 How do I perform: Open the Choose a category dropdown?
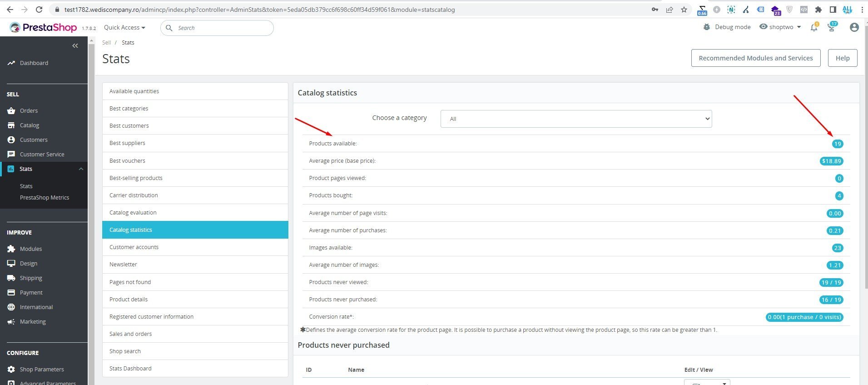tap(576, 119)
